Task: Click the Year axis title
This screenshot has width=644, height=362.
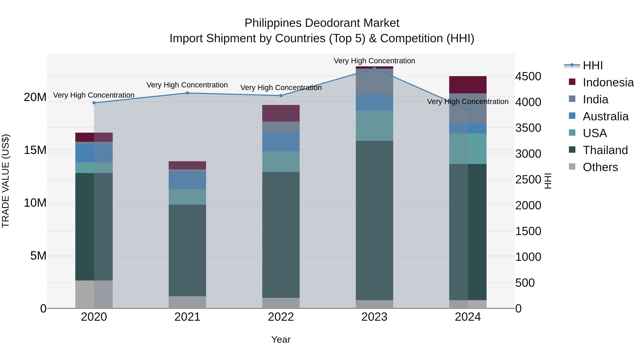Action: coord(281,340)
